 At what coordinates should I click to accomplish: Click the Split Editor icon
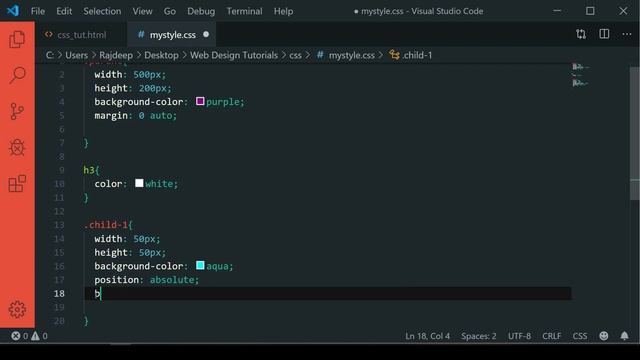point(604,34)
